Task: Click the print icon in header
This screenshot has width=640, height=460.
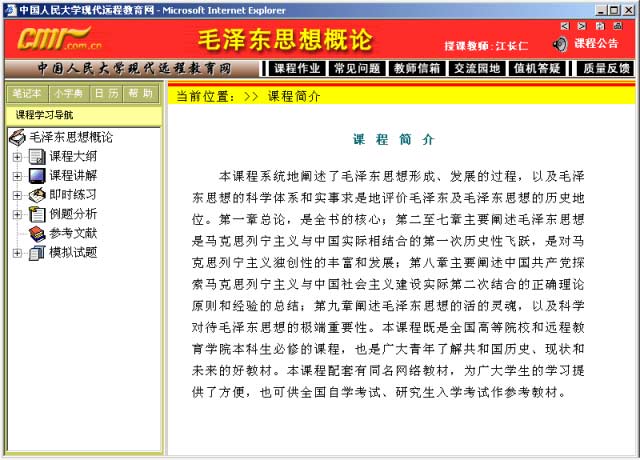Action: pos(618,26)
